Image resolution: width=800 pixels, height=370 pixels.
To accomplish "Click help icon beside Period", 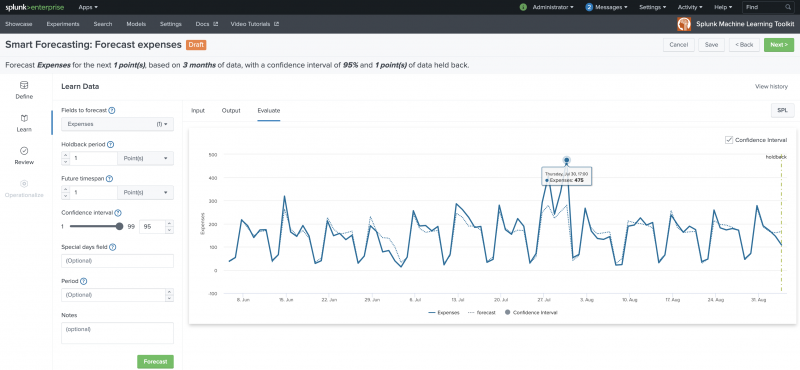I will tap(83, 281).
